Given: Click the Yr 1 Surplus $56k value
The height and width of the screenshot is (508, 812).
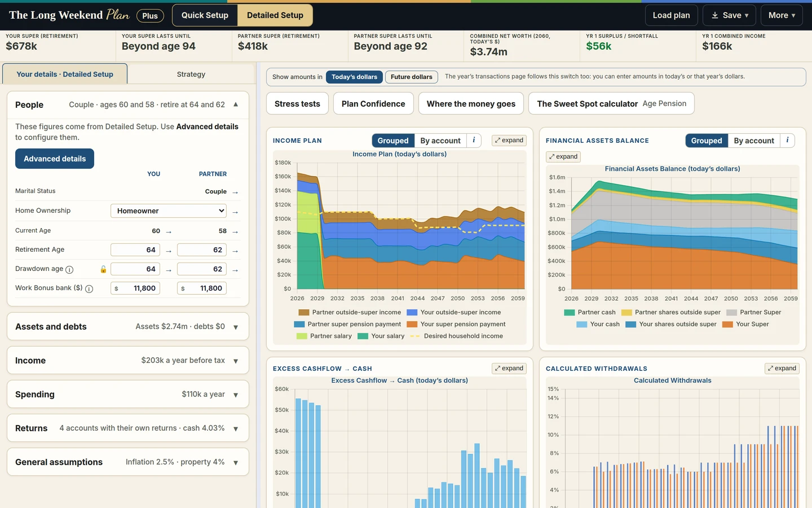Looking at the screenshot, I should [599, 46].
